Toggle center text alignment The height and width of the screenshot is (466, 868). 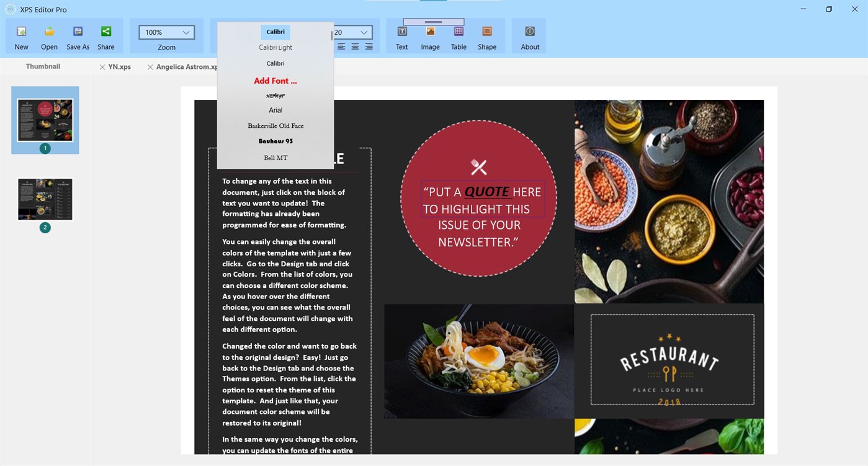pos(355,46)
